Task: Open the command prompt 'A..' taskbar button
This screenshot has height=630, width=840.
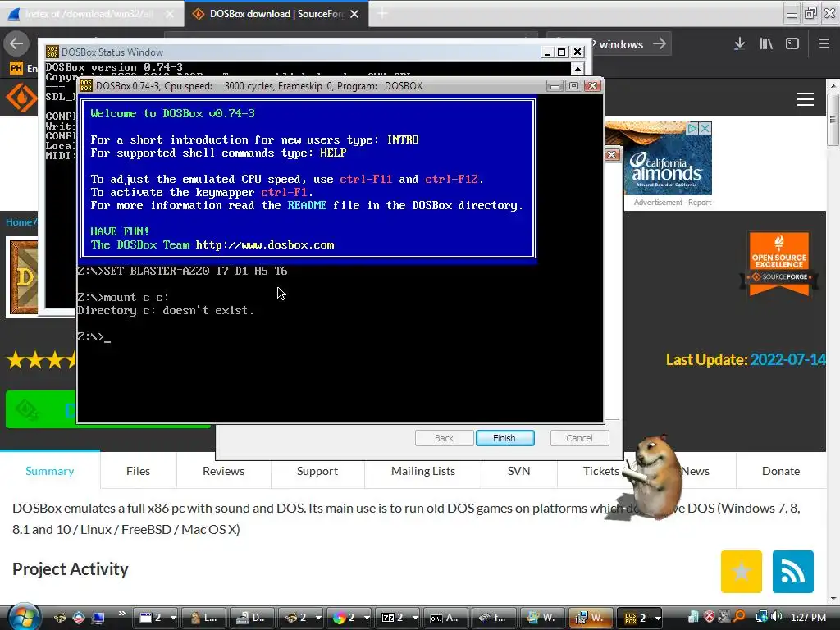Action: [445, 618]
